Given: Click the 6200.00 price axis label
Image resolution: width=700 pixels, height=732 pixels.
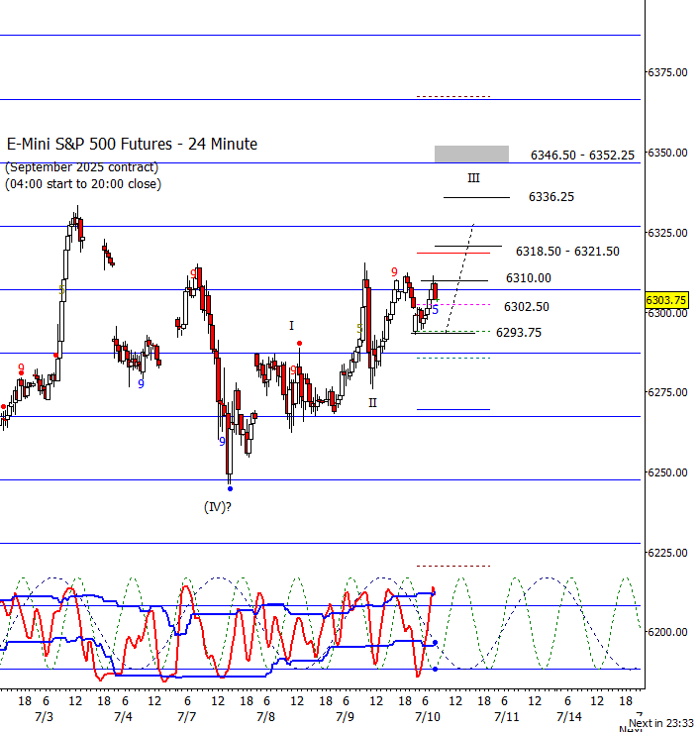Looking at the screenshot, I should [x=667, y=632].
